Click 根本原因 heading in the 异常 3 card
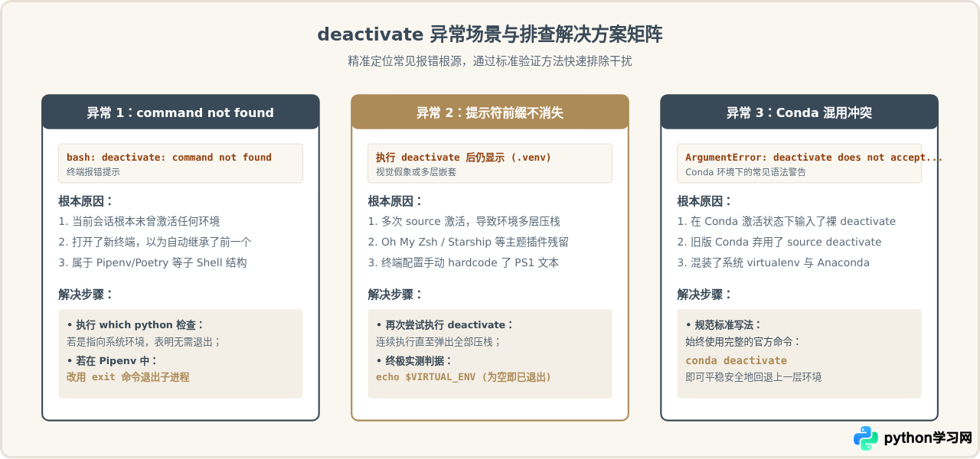The width and height of the screenshot is (980, 459). pyautogui.click(x=704, y=201)
